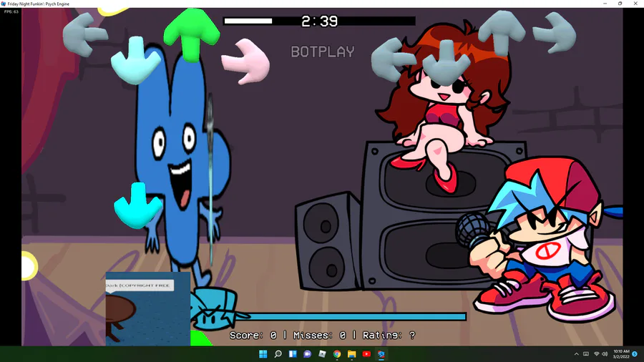Click Boyfriend's health icon on the health bar
The width and height of the screenshot is (644, 362).
[x=216, y=309]
